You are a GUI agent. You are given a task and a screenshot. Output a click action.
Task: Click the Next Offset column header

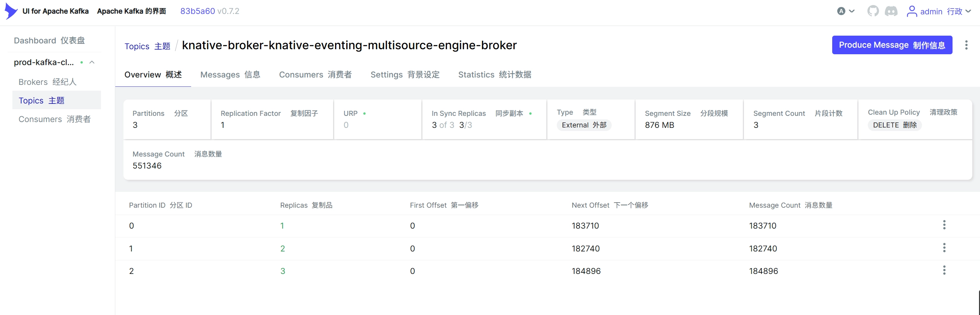point(610,205)
